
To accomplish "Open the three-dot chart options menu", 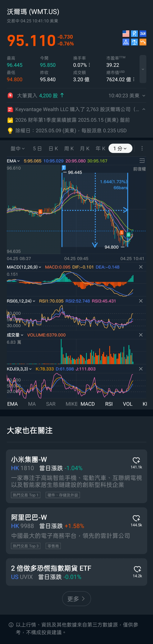I will point(142,148).
